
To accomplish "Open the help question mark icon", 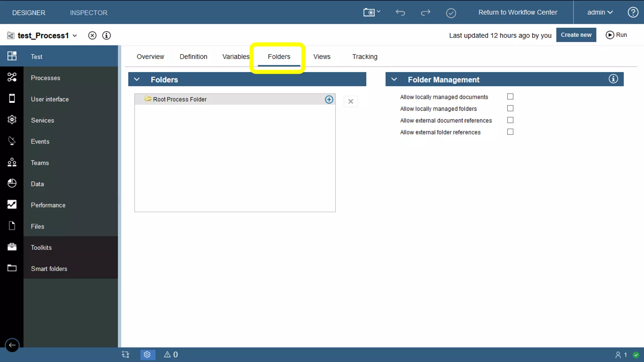I will click(x=633, y=13).
